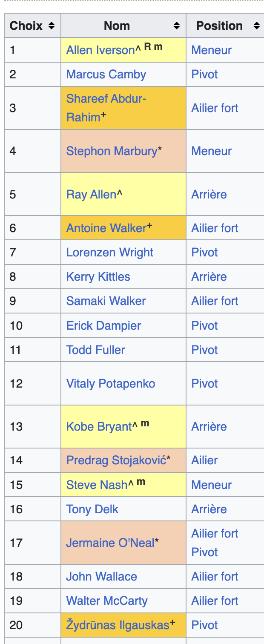
Task: Click Meneur position next to Allen Iverson
Action: 212,50
